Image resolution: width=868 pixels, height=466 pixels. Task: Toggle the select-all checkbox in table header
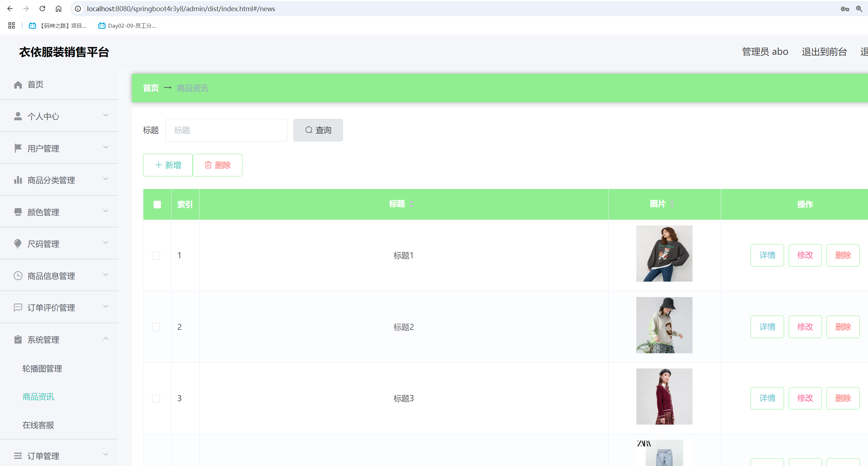(x=157, y=205)
